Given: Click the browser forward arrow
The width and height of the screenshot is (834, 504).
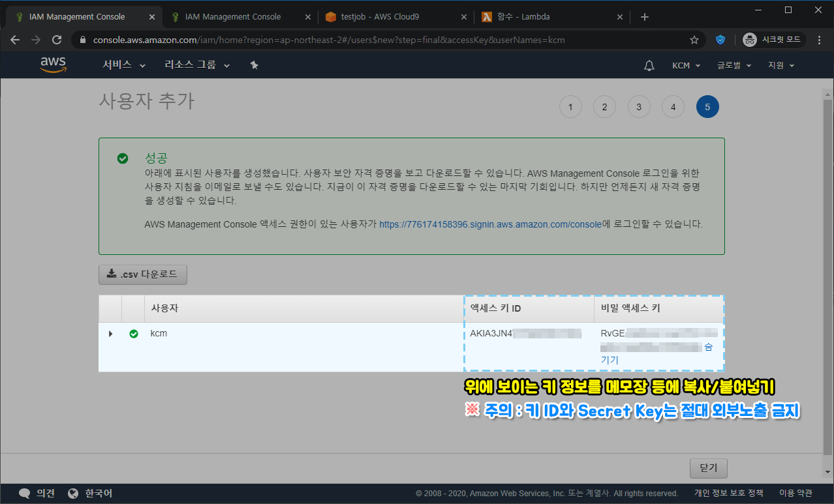Looking at the screenshot, I should pyautogui.click(x=36, y=40).
